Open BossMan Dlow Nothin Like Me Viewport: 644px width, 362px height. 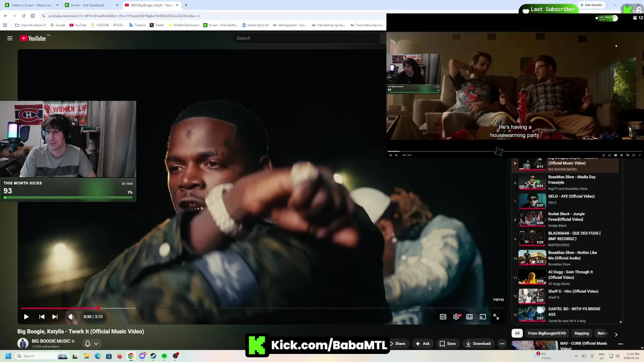567,257
